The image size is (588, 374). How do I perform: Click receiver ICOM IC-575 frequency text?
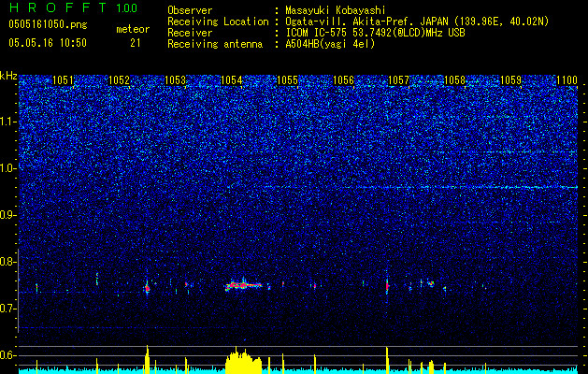(x=375, y=33)
